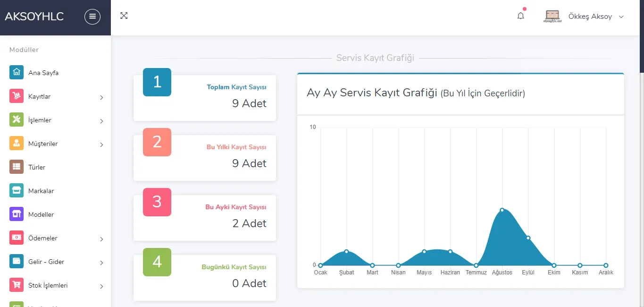
Task: Click the Ağustos data point on chart
Action: 502,210
